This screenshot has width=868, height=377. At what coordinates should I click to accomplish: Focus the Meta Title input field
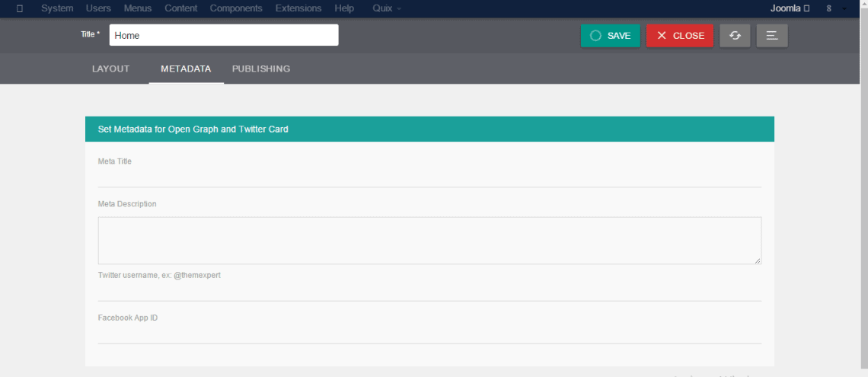(x=429, y=177)
